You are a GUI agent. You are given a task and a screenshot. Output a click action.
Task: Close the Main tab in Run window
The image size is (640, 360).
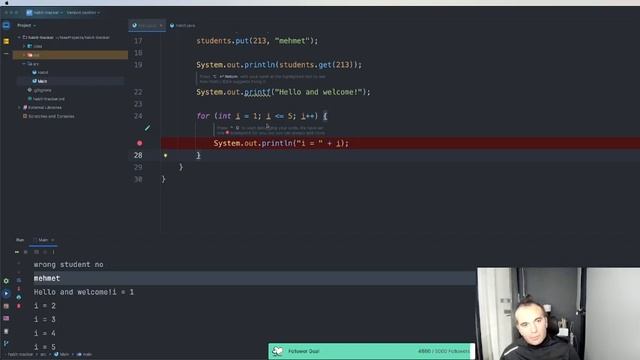coord(53,240)
